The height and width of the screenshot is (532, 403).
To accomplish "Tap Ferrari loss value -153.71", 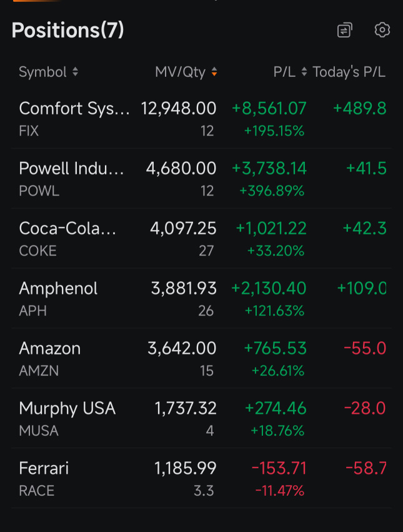I will click(x=279, y=468).
